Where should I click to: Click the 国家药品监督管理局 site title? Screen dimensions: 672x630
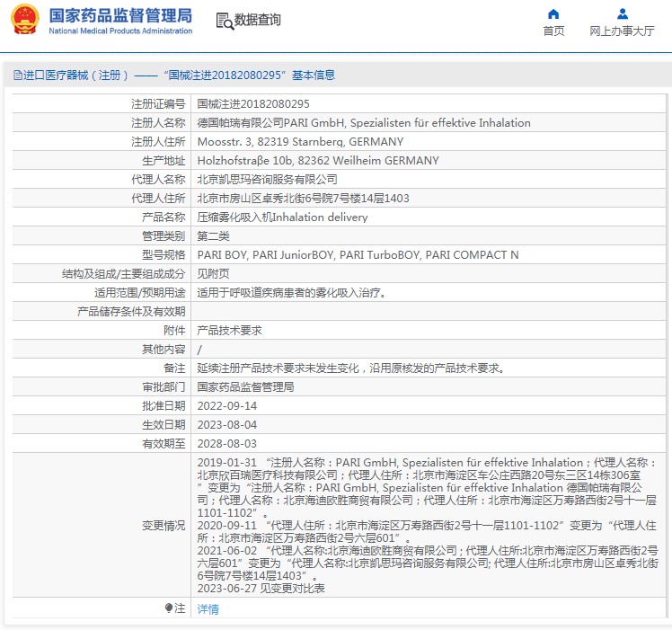pyautogui.click(x=119, y=15)
